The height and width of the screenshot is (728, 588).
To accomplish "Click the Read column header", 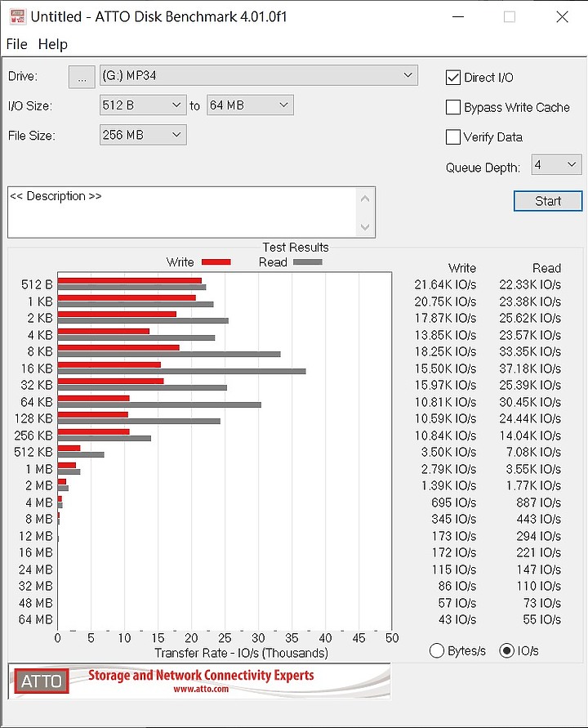I will 546,268.
